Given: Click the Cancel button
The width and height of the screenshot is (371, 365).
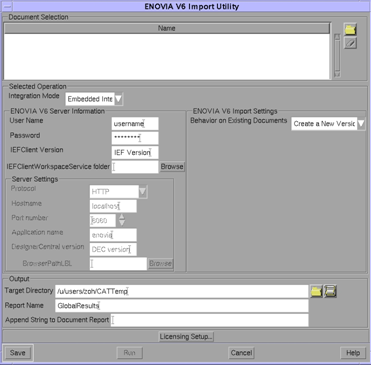Looking at the screenshot, I should [x=241, y=353].
